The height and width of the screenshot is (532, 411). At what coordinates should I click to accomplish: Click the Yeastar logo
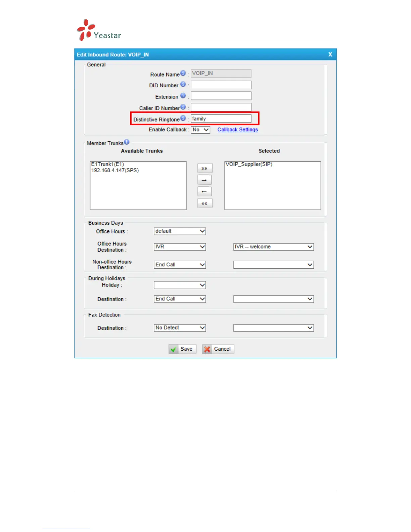[98, 30]
